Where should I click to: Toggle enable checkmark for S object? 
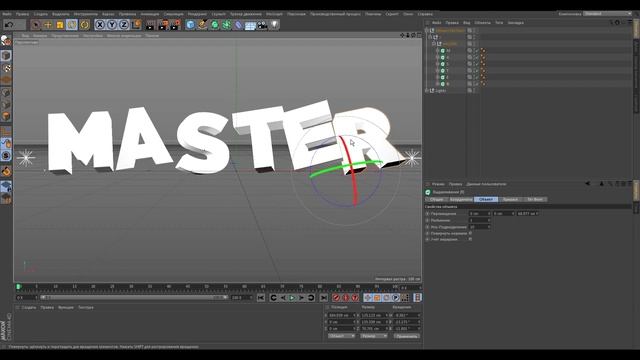coord(476,64)
